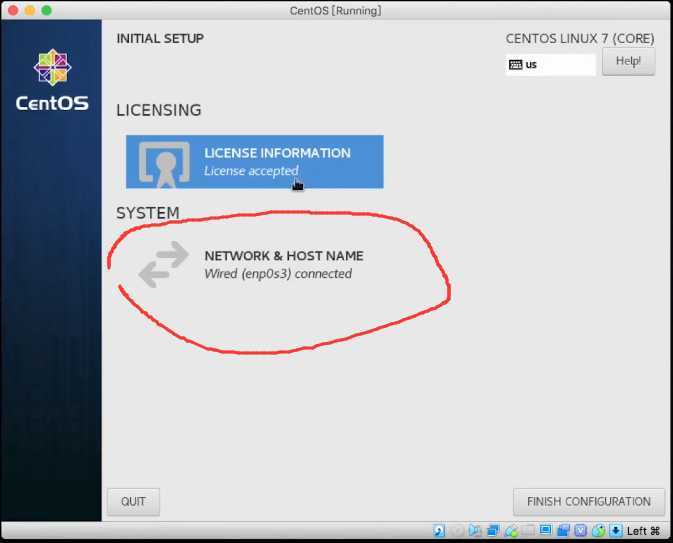The image size is (673, 543).
Task: Zoom the VM window with green button
Action: [47, 10]
